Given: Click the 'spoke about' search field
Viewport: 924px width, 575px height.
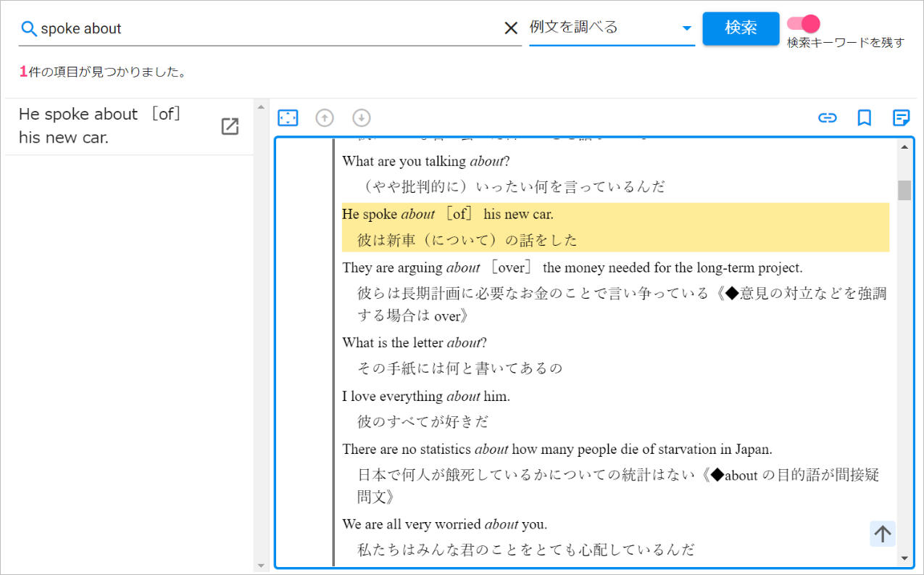Looking at the screenshot, I should click(x=270, y=29).
